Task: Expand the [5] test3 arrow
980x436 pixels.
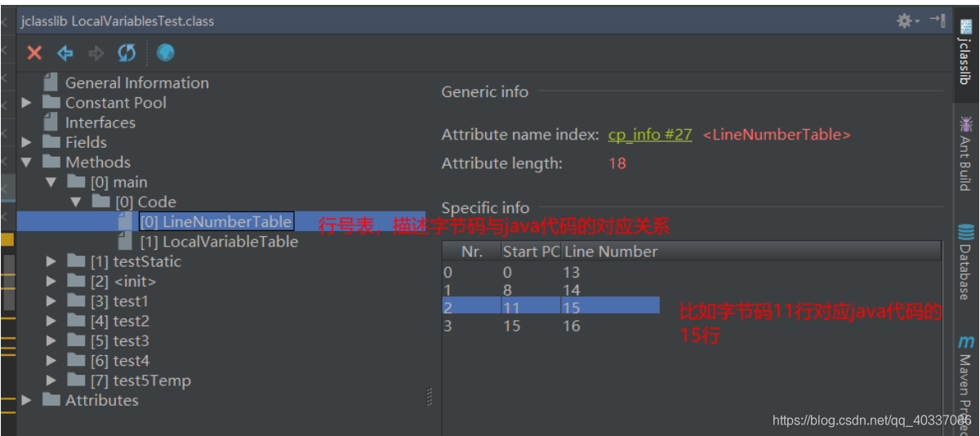Action: coord(51,340)
